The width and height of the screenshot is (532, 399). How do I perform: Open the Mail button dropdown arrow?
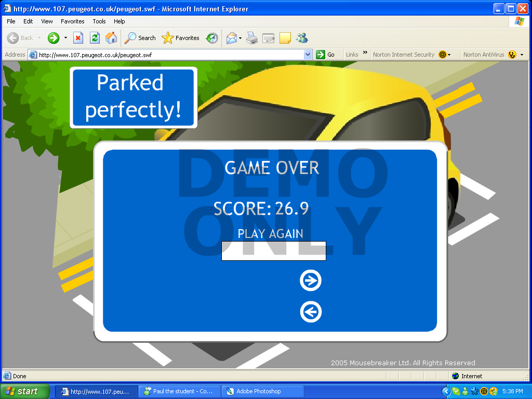(240, 38)
